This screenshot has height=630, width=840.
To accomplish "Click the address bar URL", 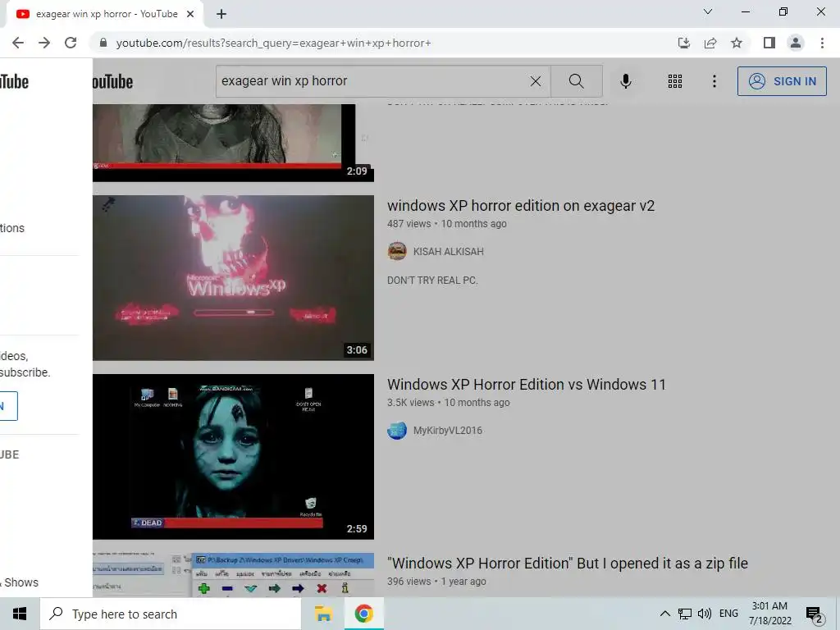I will coord(273,43).
